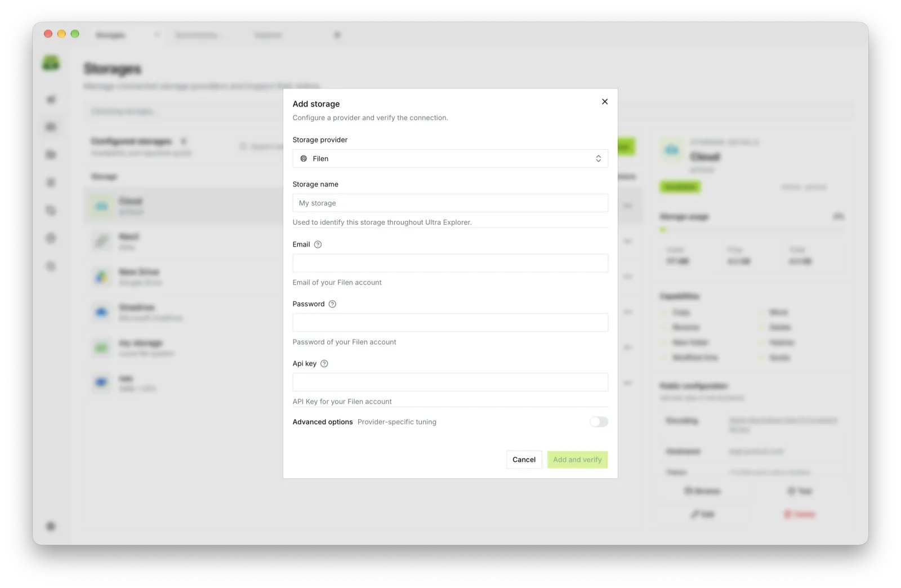The width and height of the screenshot is (901, 588).
Task: Click into the Api key input field
Action: 450,382
